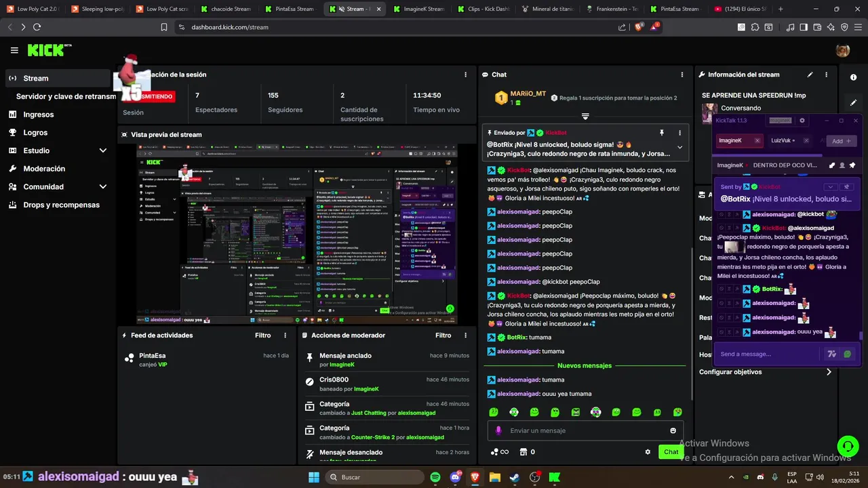The height and width of the screenshot is (488, 868).
Task: Select Stream in the sidebar
Action: pyautogui.click(x=58, y=78)
